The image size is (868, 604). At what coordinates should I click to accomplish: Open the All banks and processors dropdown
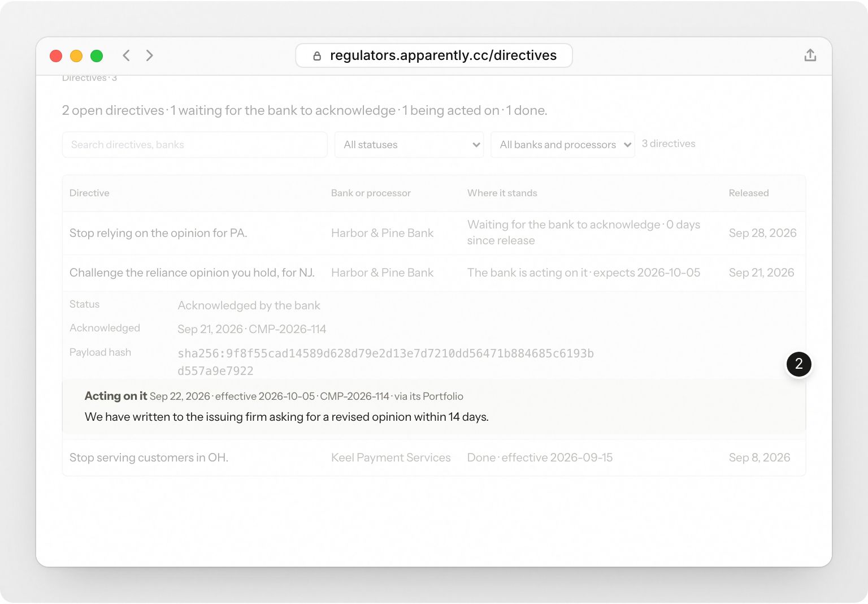pos(563,145)
